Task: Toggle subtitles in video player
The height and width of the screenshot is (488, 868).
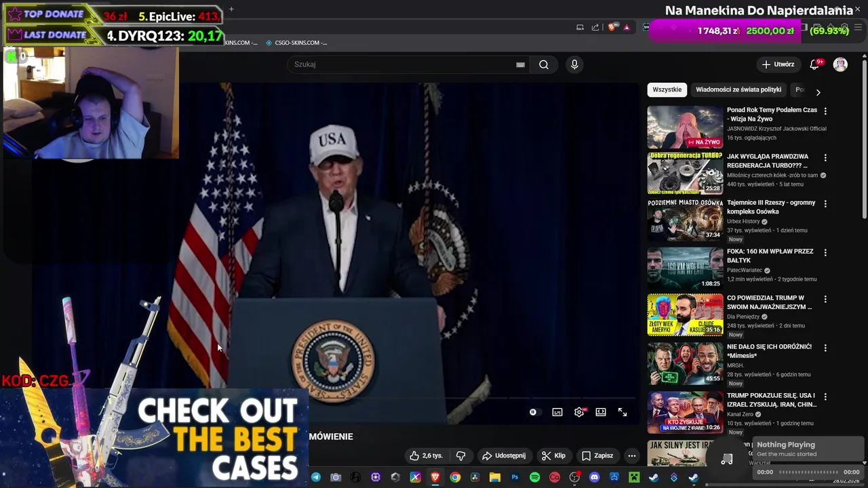Action: pos(557,412)
